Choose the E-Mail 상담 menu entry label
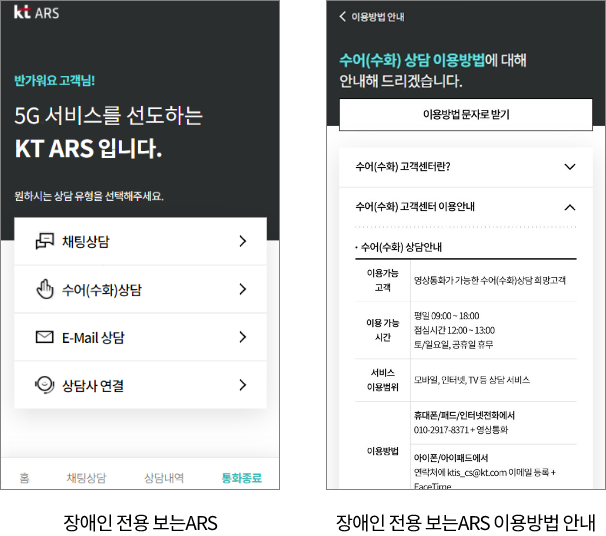Screen dimensions: 606x536 [93, 337]
